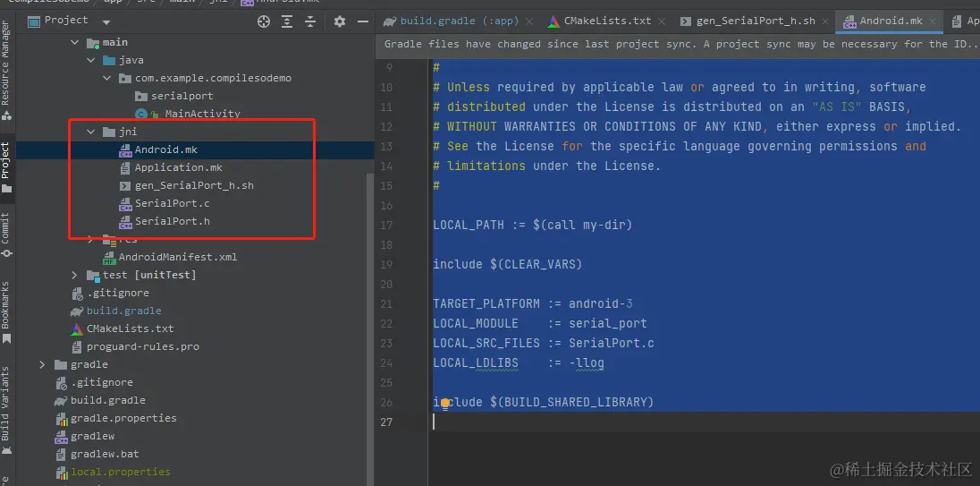Switch to gen_SerialPort_h.sh editor tab
Image resolution: width=980 pixels, height=486 pixels.
(756, 21)
